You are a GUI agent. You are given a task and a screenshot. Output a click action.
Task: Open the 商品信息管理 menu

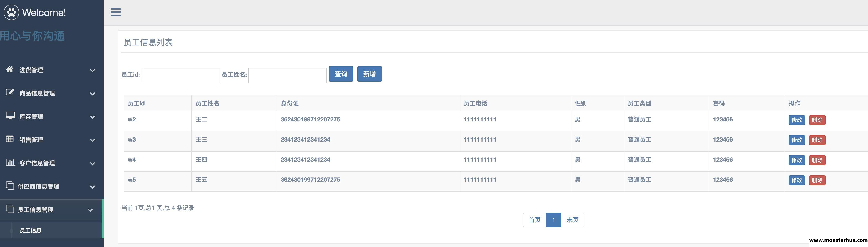pos(52,93)
